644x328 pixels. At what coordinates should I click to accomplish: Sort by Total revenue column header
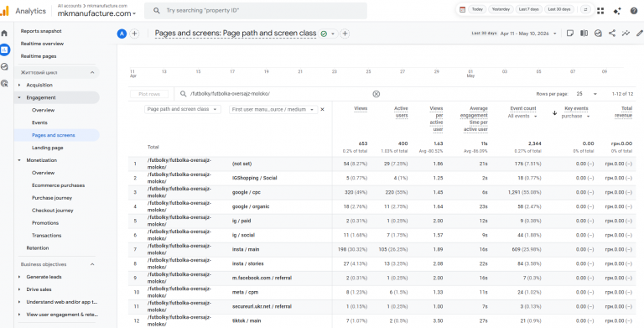click(623, 112)
